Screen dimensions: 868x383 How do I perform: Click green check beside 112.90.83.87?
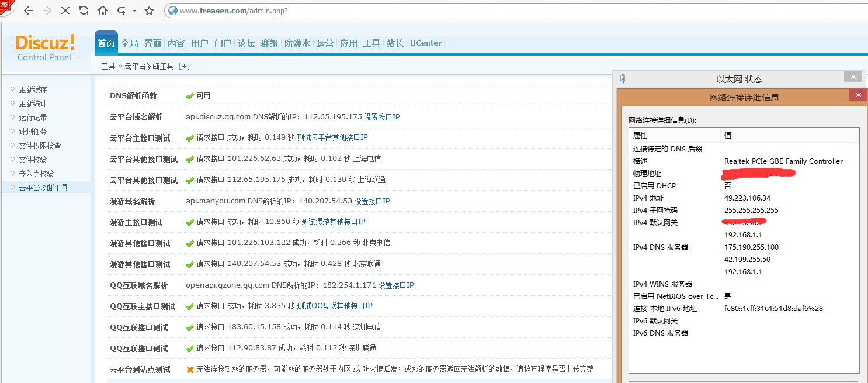tap(190, 349)
